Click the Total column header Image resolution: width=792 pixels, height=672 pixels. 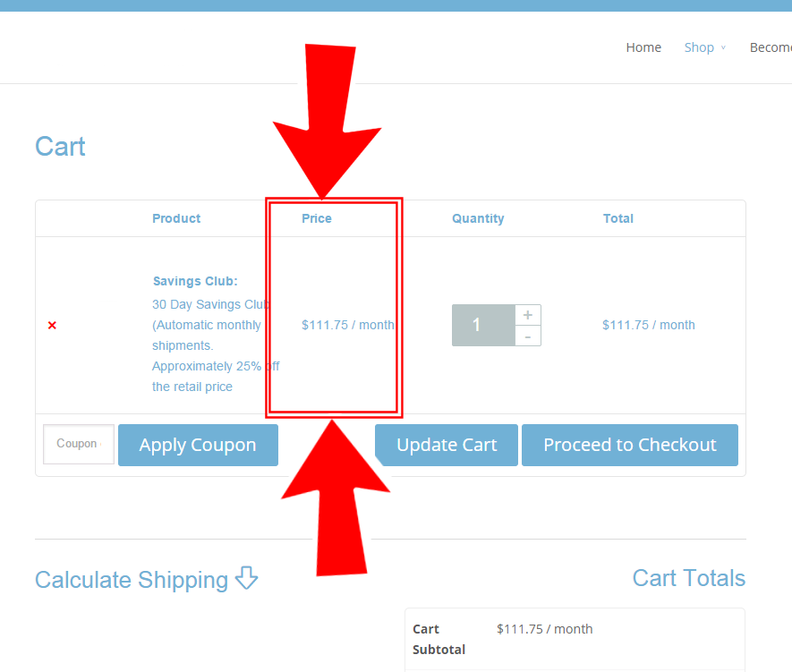(x=617, y=218)
